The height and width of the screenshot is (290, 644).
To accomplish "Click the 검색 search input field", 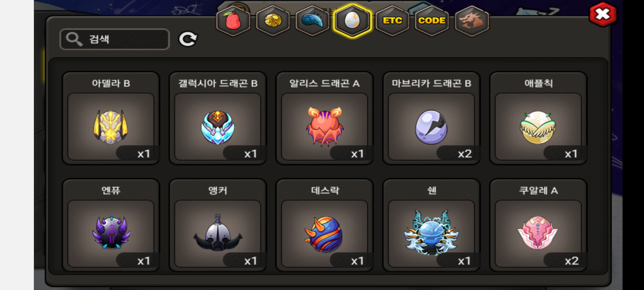I will (115, 39).
